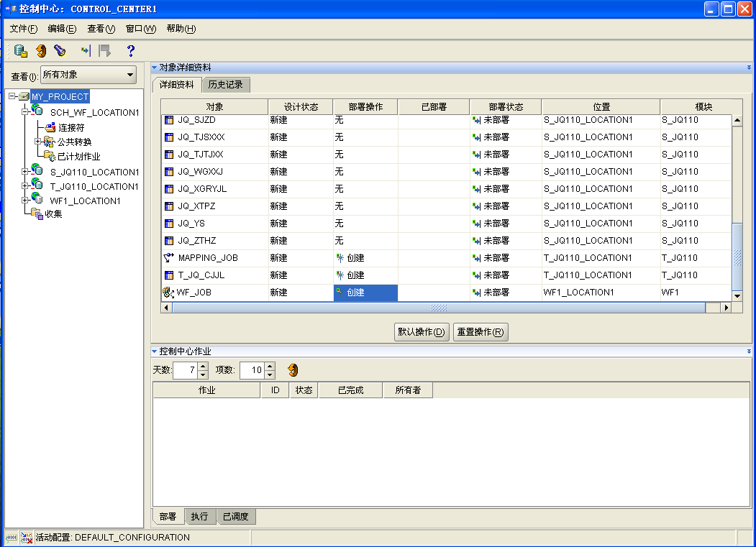This screenshot has width=756, height=547.
Task: Click the JQ_YS table icon
Action: [x=169, y=224]
